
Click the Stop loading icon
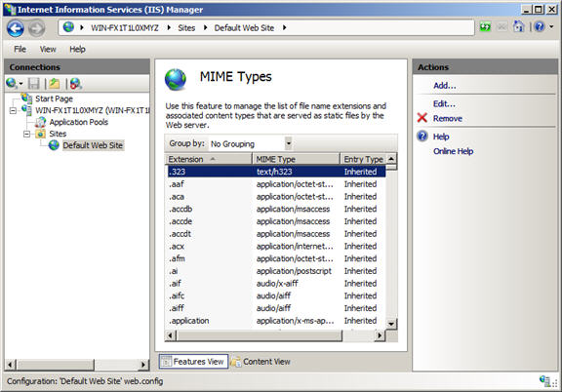pyautogui.click(x=502, y=27)
